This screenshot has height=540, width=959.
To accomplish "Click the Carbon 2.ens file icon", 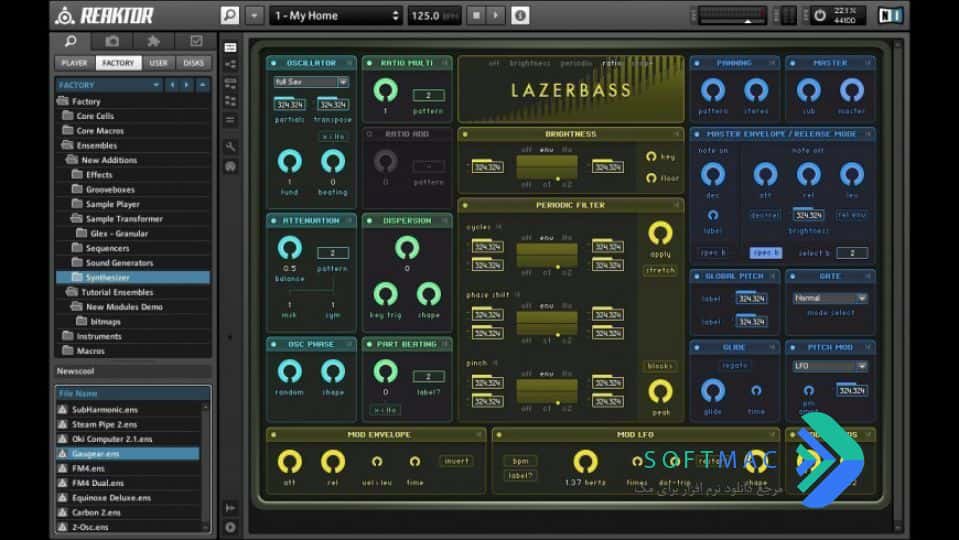I will point(62,512).
